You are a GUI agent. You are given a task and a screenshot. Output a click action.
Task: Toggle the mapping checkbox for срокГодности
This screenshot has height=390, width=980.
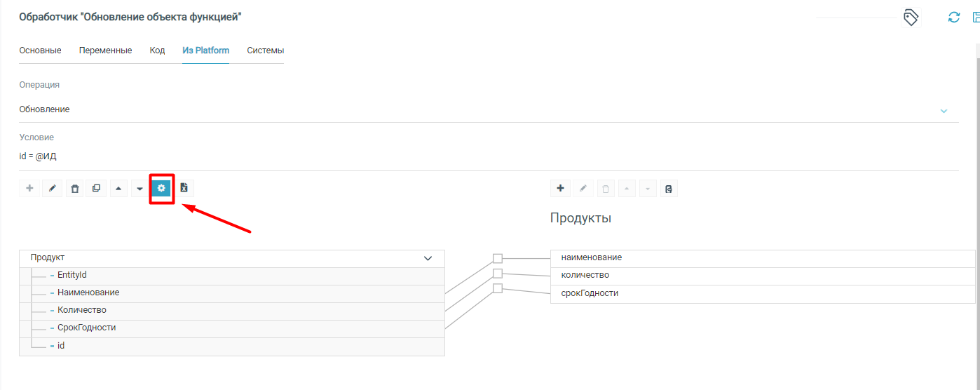498,288
